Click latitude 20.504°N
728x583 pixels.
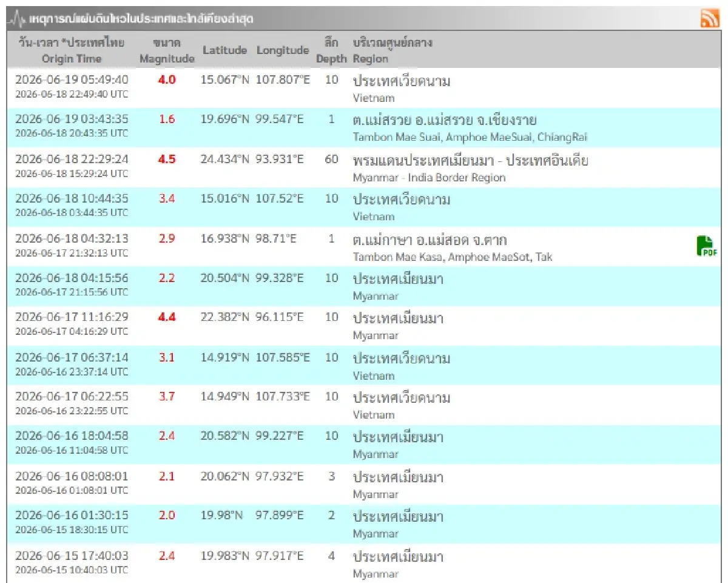coord(225,278)
